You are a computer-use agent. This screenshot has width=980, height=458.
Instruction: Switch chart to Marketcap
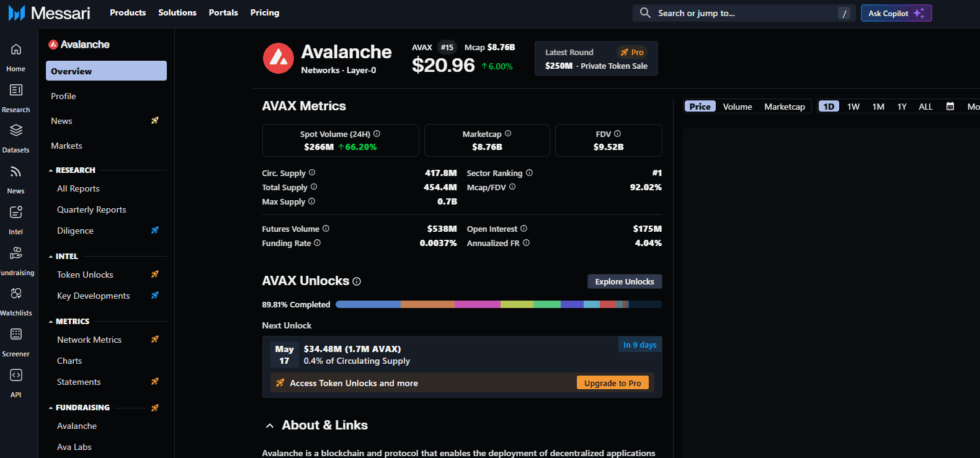(x=785, y=107)
